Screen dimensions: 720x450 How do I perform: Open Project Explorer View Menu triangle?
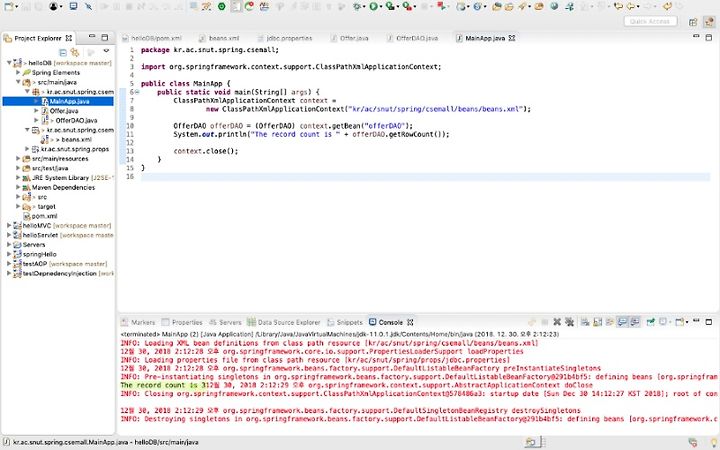click(107, 51)
